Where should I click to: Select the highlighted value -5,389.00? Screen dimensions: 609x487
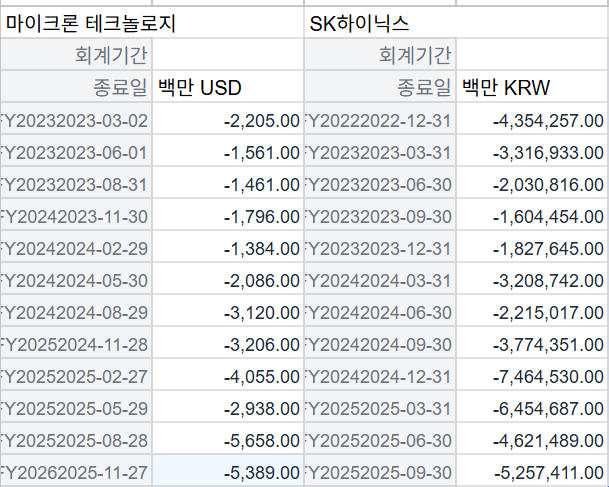coord(228,471)
